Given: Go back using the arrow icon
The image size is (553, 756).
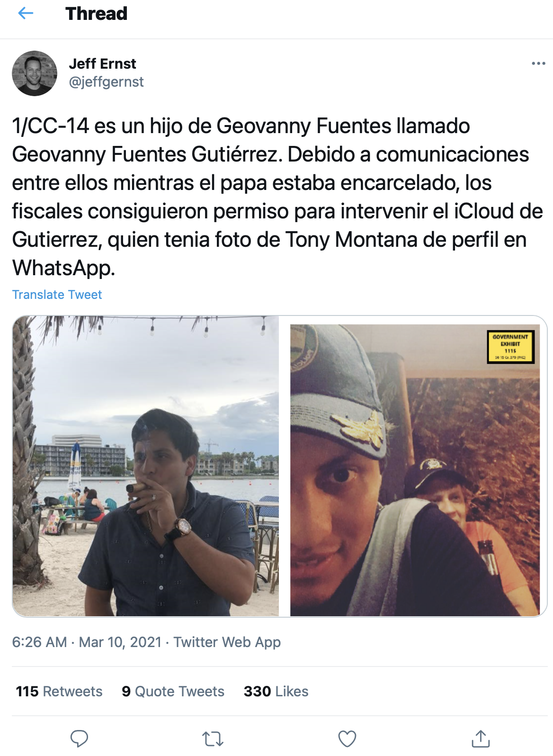Looking at the screenshot, I should pyautogui.click(x=26, y=13).
